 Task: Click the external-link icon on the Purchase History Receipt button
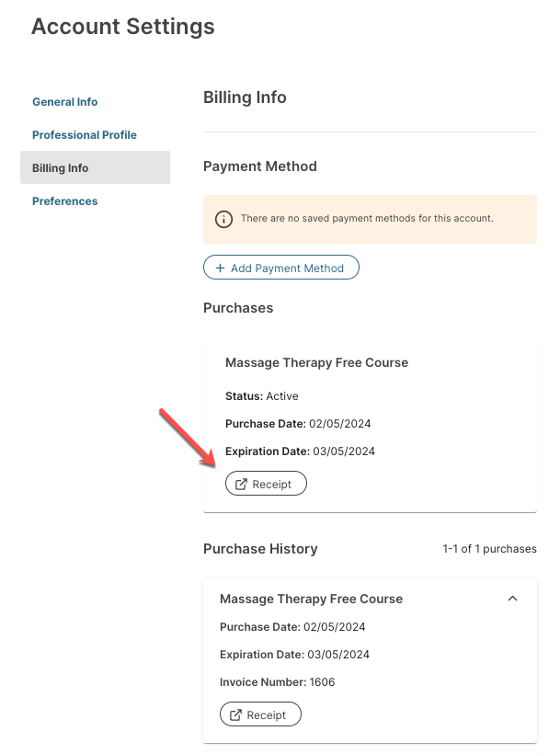[x=236, y=715]
